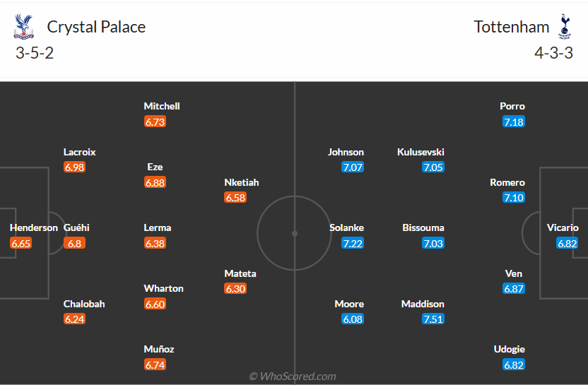Click Nketiah's 6.58 rating badge
This screenshot has height=385, width=588.
[235, 198]
